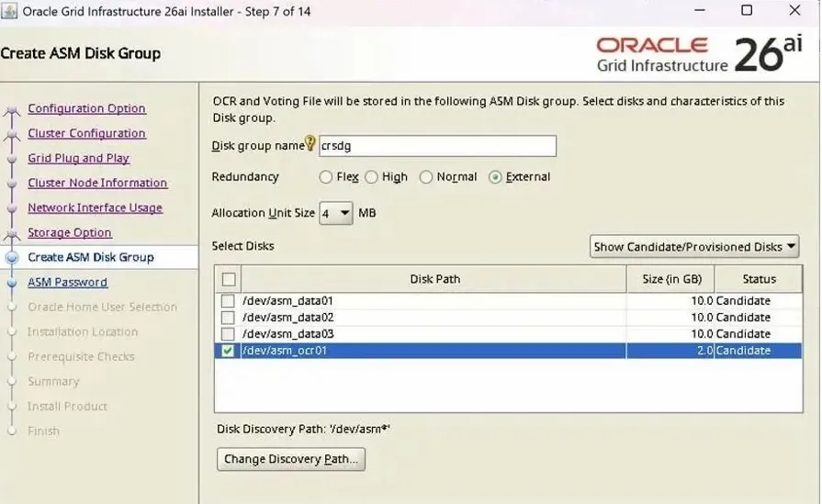Image resolution: width=822 pixels, height=504 pixels.
Task: Check the /dev/asm_data01 disk checkbox
Action: [x=228, y=301]
